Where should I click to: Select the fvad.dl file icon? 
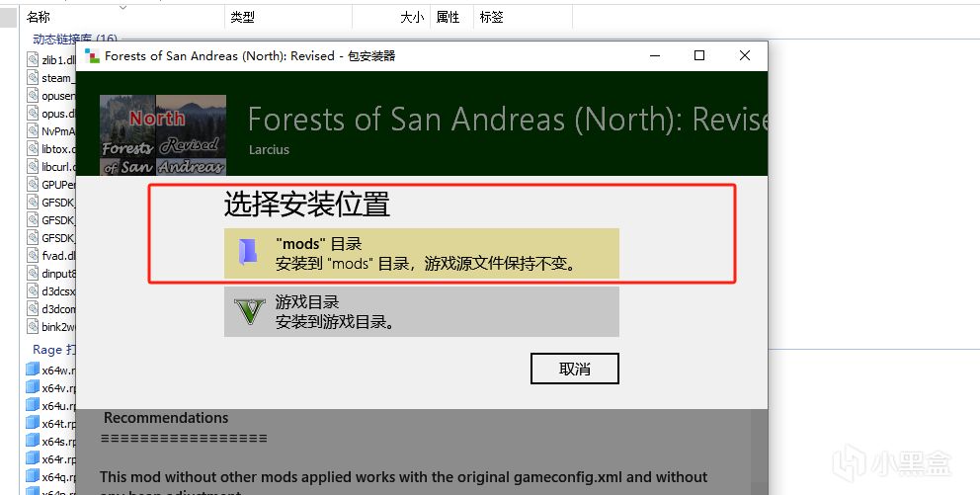click(33, 255)
